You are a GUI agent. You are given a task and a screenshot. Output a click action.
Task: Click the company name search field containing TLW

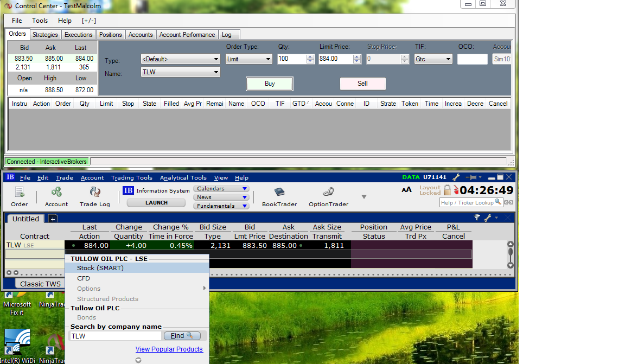[116, 336]
